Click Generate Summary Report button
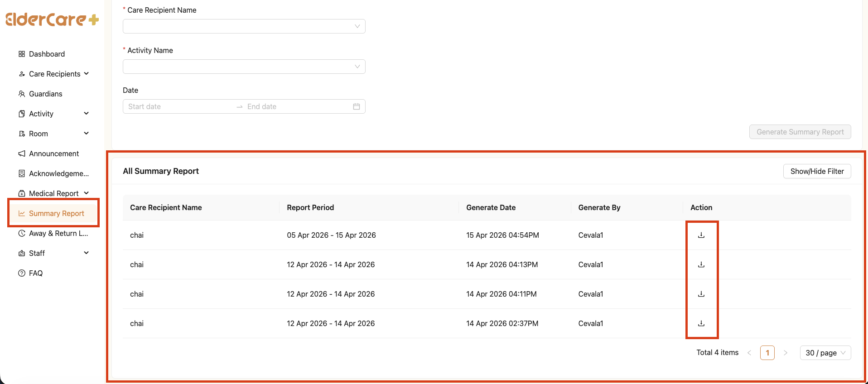Image resolution: width=868 pixels, height=384 pixels. 800,132
